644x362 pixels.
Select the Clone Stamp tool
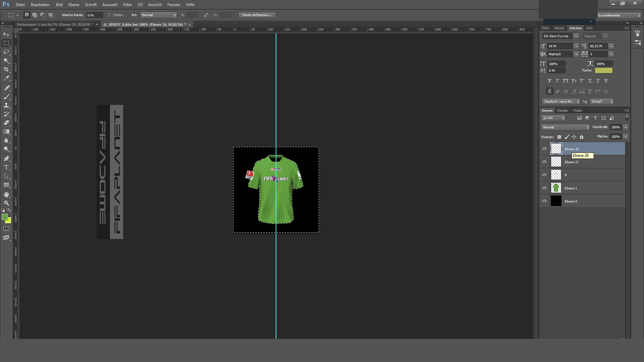[x=6, y=105]
